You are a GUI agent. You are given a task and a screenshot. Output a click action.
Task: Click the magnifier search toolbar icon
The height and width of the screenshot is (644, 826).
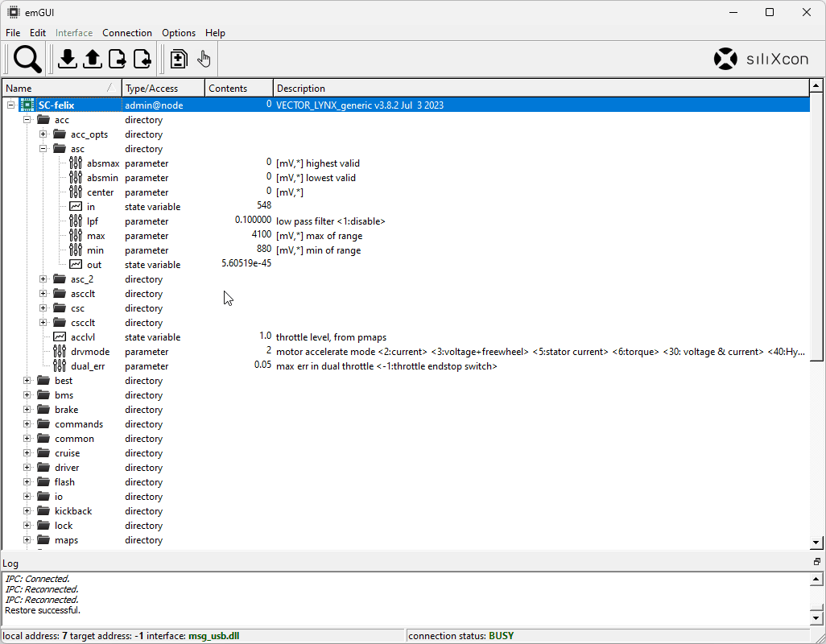click(27, 59)
